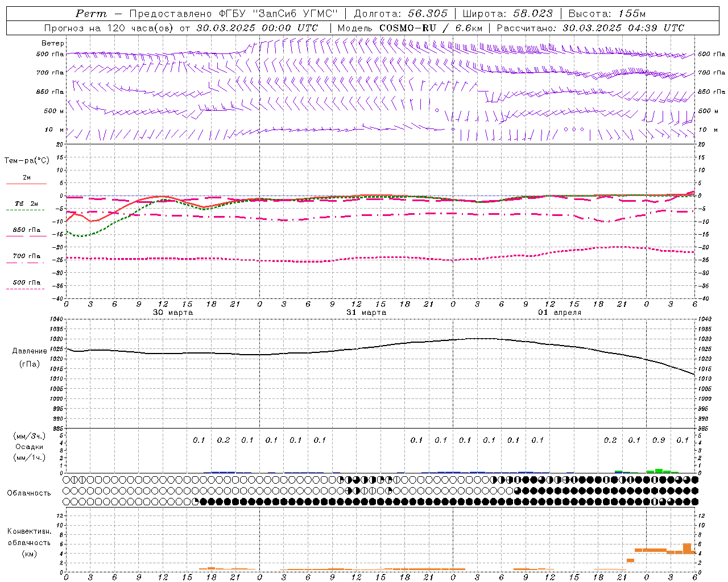Click the "(км)" unit under convective cloudiness
Image resolution: width=728 pixels, height=582 pixels.
(x=30, y=554)
